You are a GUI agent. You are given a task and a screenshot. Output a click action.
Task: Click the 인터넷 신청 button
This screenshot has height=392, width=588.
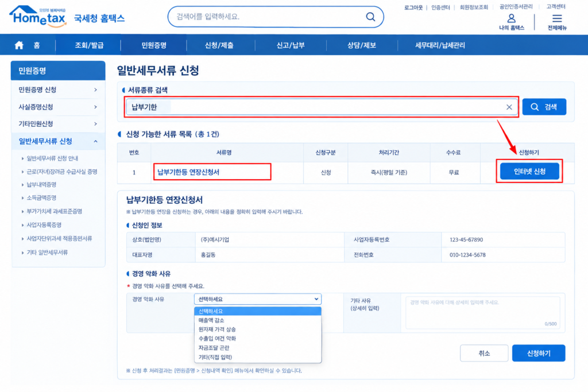[529, 171]
